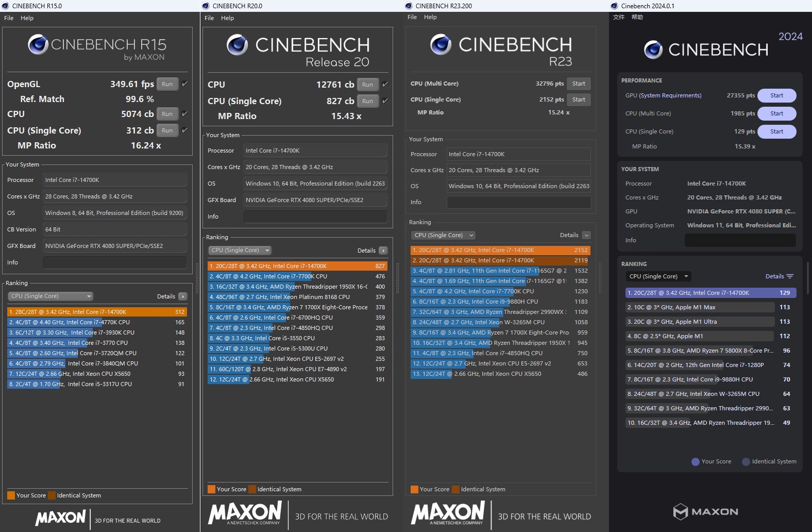Open the 帮助 menu in Cinebench 2024
Image resolution: width=812 pixels, height=532 pixels.
[x=637, y=17]
